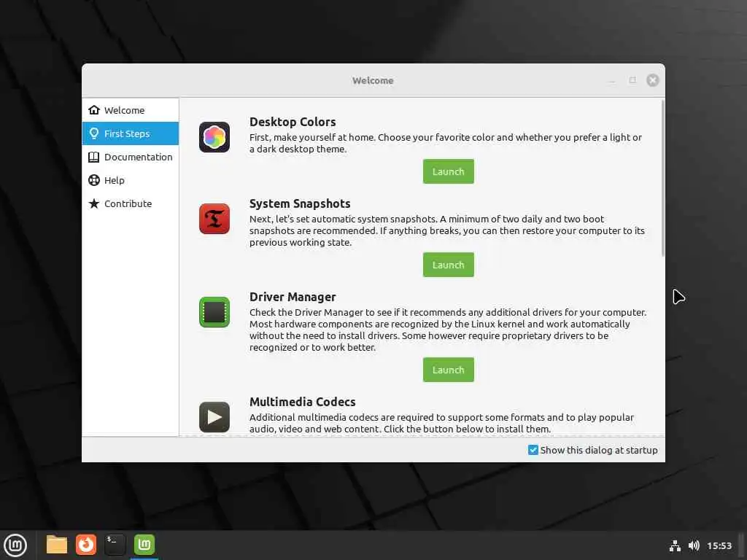Click the Welcome app taskbar button
Viewport: 747px width, 560px height.
tap(144, 545)
